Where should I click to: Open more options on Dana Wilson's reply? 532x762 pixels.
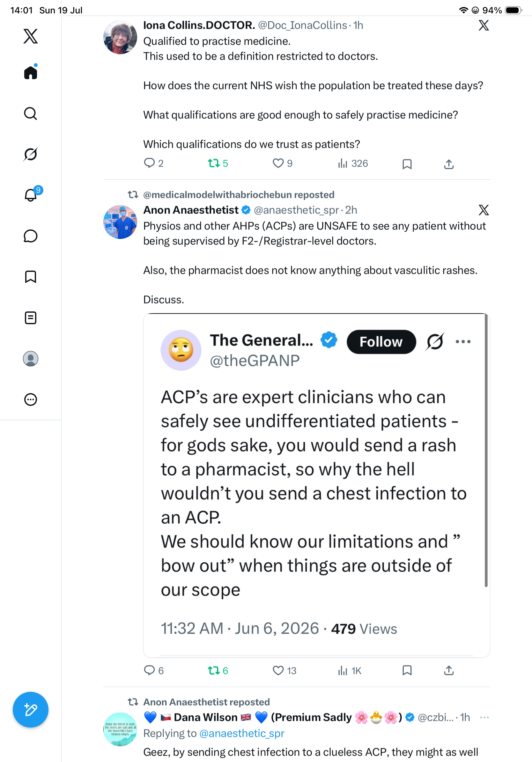point(484,718)
